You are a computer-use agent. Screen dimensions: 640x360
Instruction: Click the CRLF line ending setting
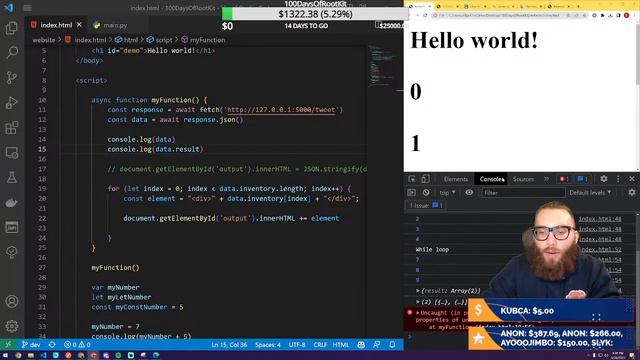pos(320,344)
